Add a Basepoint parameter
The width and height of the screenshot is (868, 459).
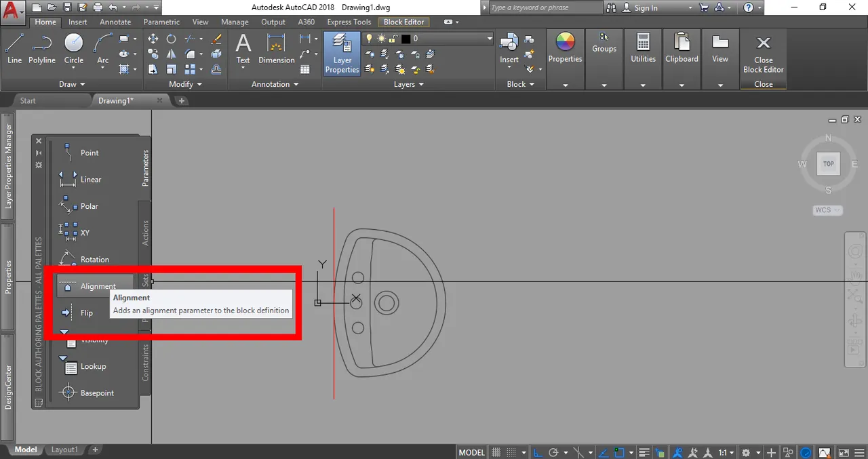coord(87,393)
